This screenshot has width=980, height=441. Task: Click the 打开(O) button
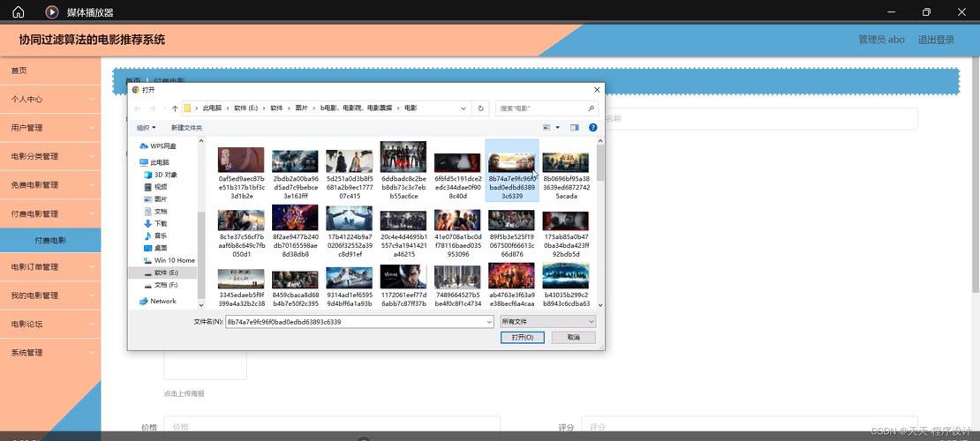[x=523, y=337]
